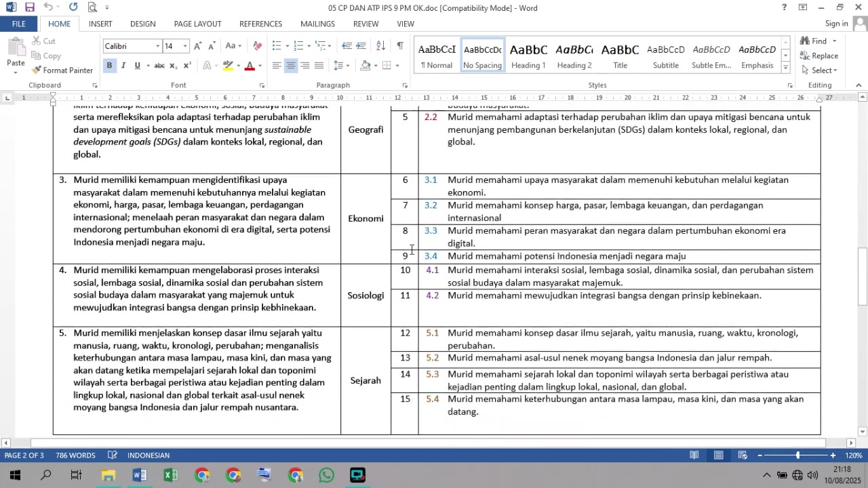Switch to Web Layout view
The height and width of the screenshot is (488, 868).
pos(743,455)
